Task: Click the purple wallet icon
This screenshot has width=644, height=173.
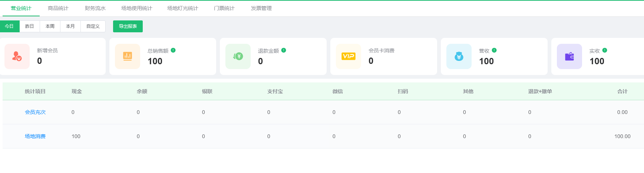Action: 569,56
